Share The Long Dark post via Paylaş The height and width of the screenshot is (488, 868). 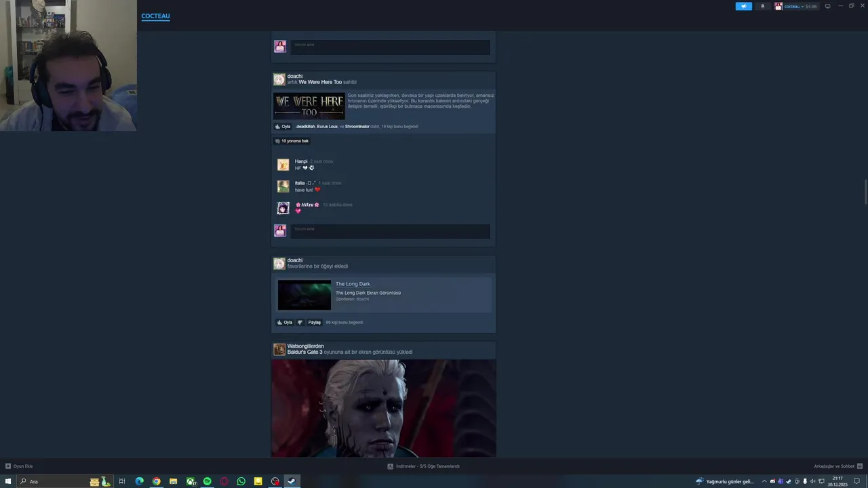point(314,323)
